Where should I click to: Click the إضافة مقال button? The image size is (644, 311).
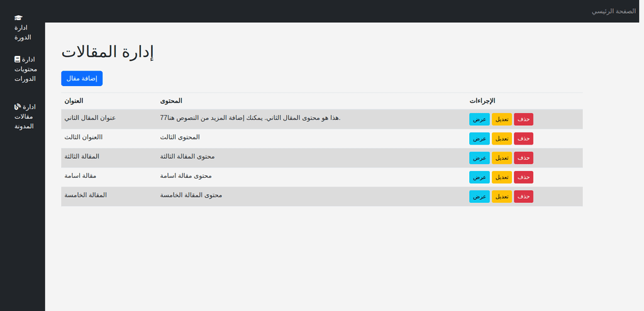coord(82,79)
